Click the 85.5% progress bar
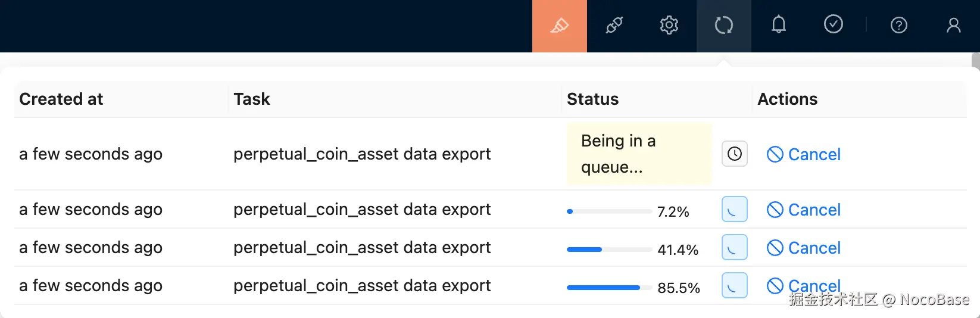This screenshot has width=980, height=318. click(x=609, y=288)
